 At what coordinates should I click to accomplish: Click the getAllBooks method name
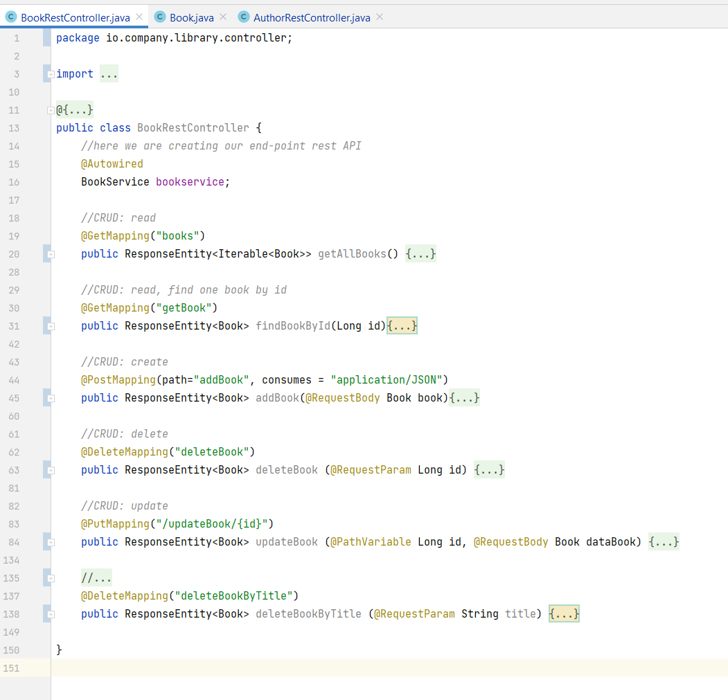tap(352, 254)
